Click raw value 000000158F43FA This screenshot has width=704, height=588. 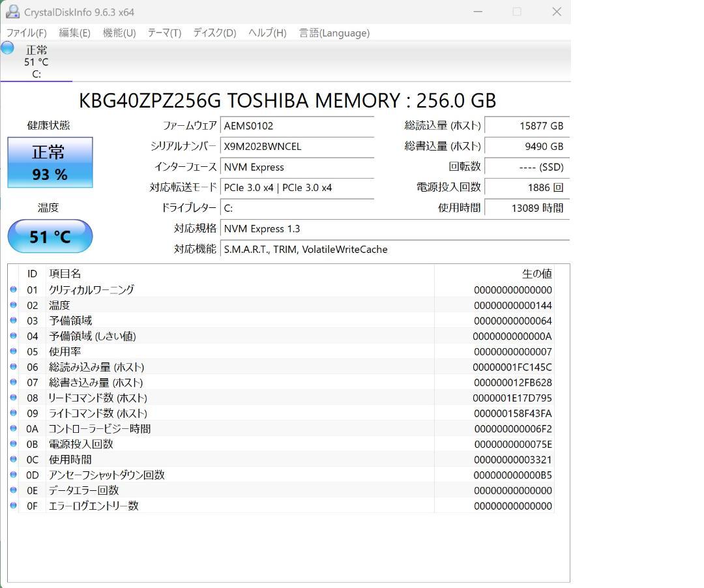click(x=513, y=413)
